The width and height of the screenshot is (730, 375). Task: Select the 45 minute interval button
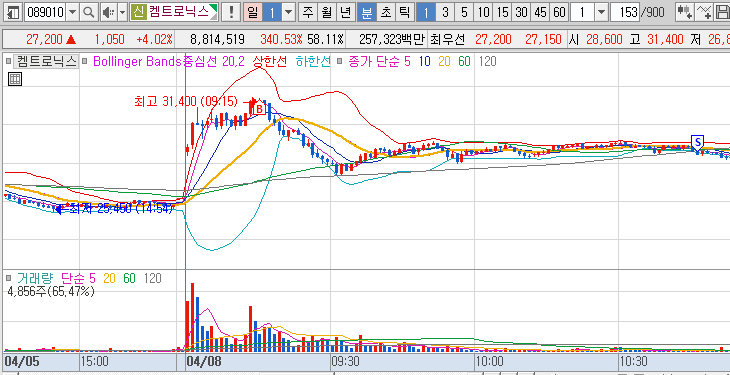(541, 13)
